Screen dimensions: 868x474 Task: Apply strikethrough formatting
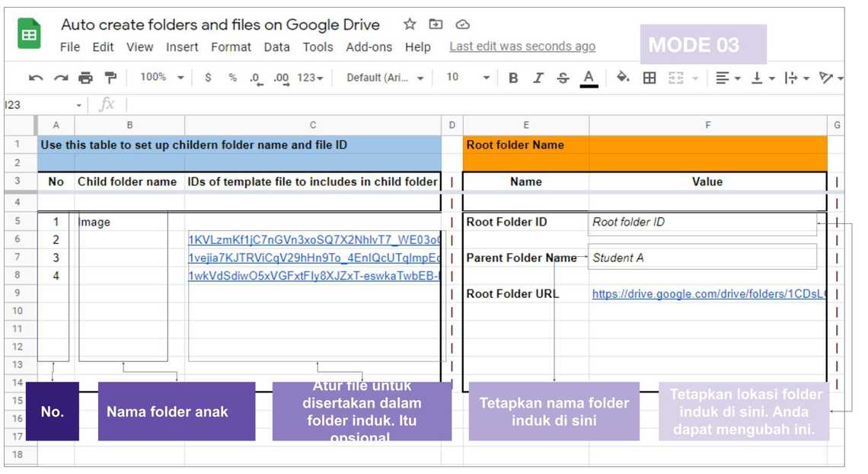point(563,78)
